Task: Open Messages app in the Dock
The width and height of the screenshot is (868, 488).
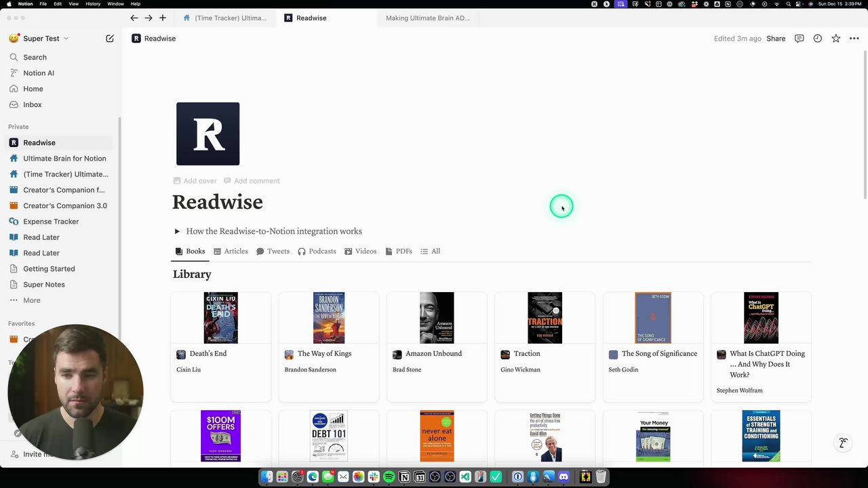Action: [328, 477]
